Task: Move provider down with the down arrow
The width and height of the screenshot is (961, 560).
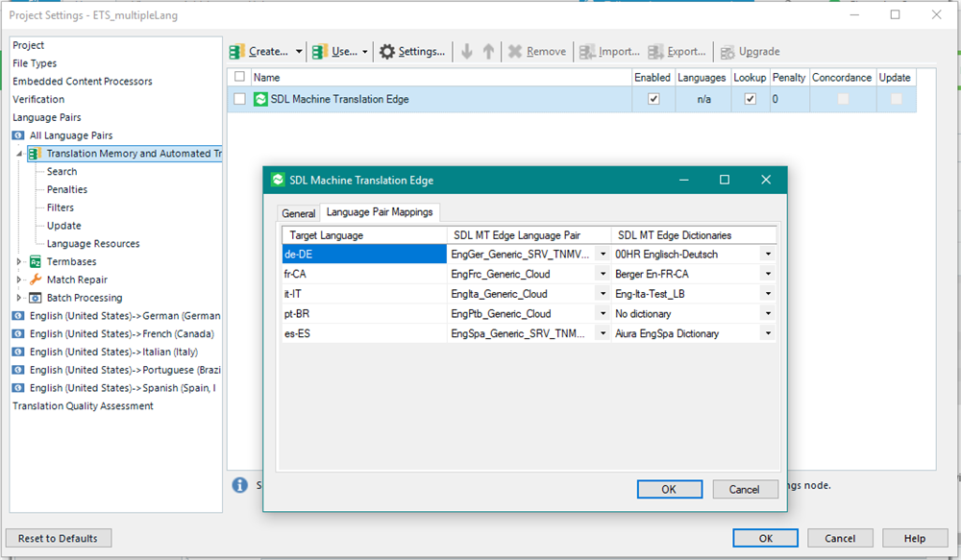Action: point(467,52)
